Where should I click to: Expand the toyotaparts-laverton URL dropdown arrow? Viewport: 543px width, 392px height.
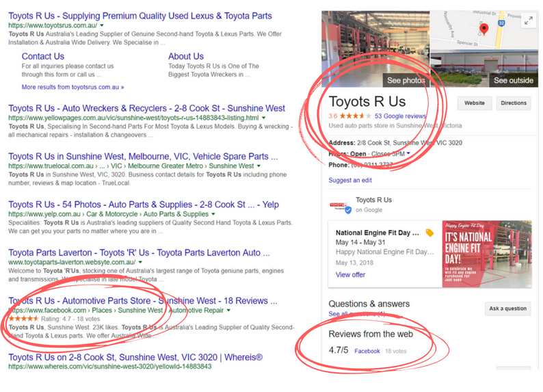tap(140, 262)
